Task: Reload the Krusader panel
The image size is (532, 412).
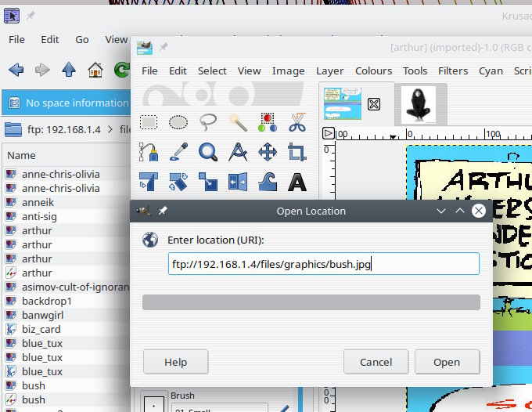Action: (122, 70)
